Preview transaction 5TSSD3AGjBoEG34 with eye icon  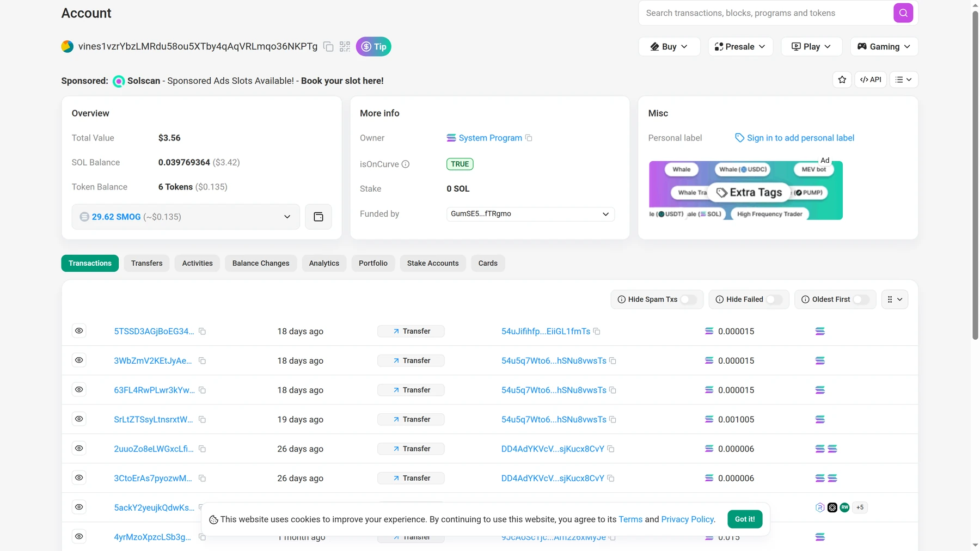[79, 331]
